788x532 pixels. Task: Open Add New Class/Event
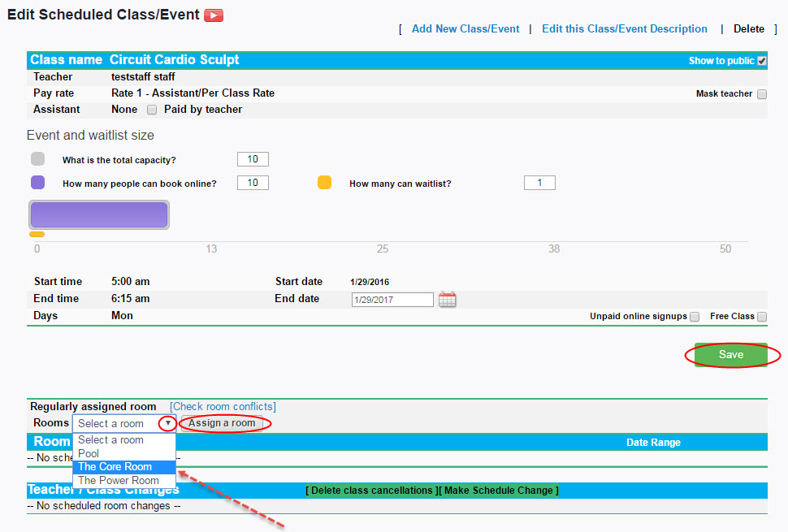tap(465, 28)
